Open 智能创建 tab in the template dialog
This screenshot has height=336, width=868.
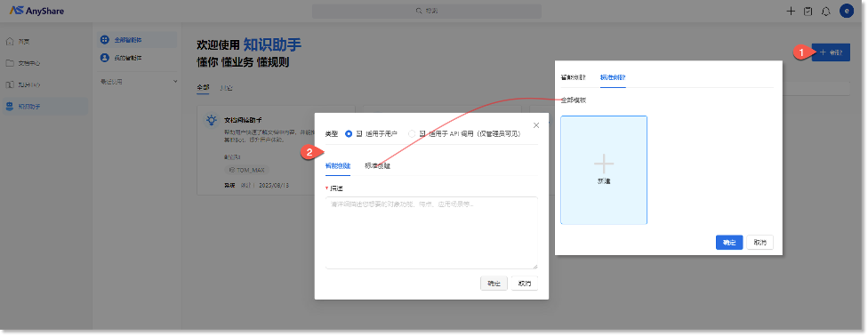573,77
